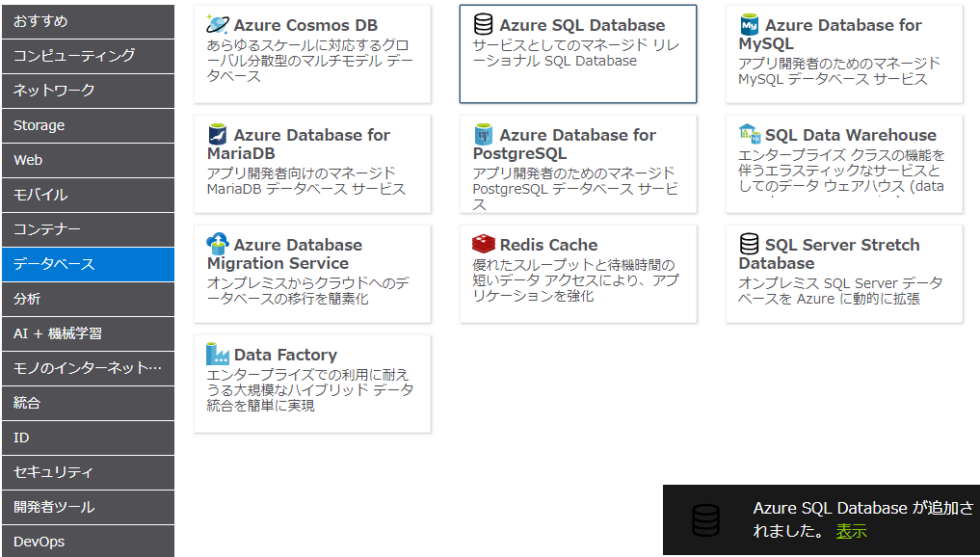
Task: Select the コンピューティング category
Action: 88,56
